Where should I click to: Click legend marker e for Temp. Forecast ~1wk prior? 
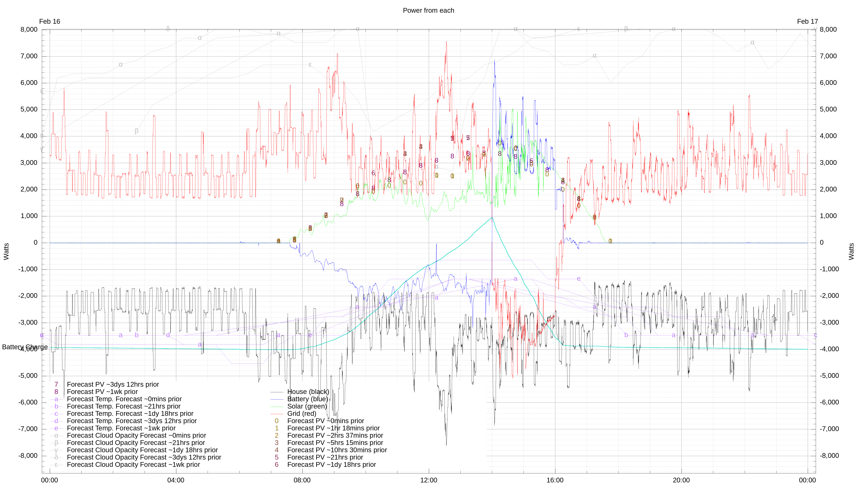(56, 428)
